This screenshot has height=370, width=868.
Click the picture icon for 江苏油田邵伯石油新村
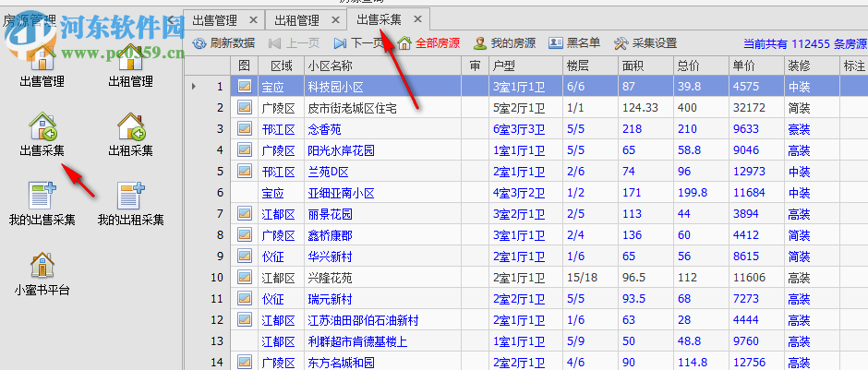(x=244, y=319)
